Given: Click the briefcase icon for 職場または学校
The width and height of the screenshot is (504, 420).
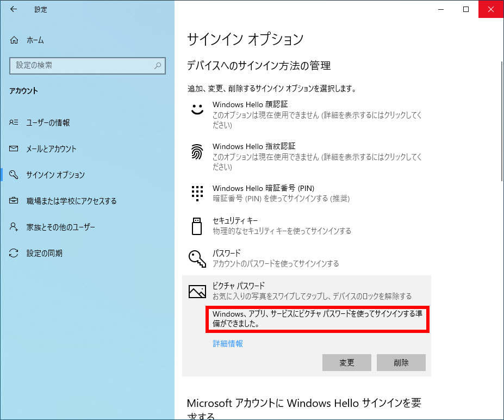Looking at the screenshot, I should [14, 201].
